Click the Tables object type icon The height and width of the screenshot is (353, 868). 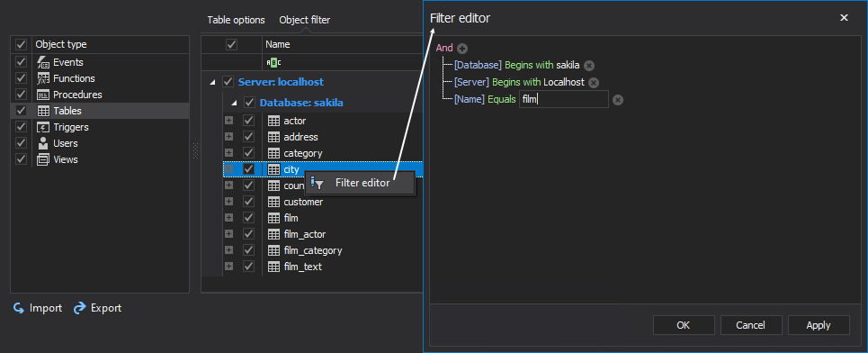click(42, 111)
